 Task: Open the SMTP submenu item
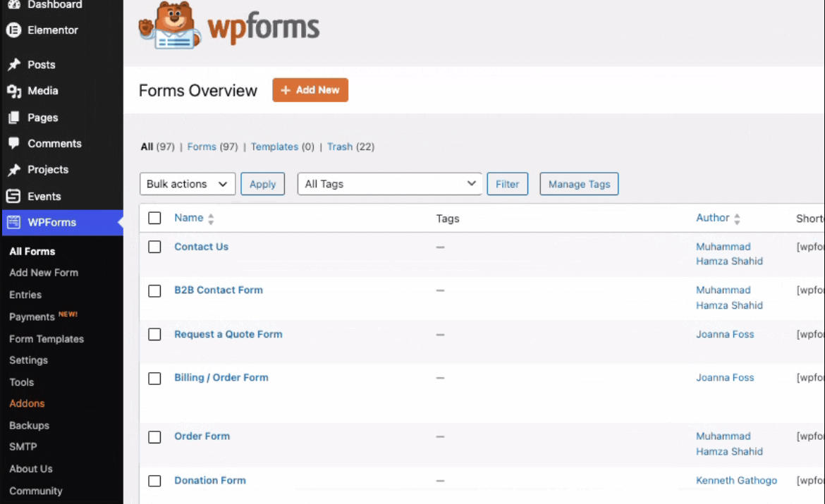tap(23, 447)
